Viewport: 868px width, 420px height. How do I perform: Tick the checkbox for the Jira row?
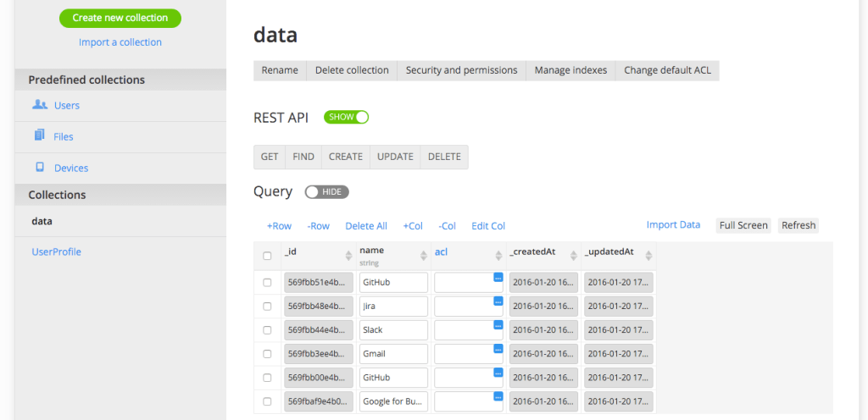[268, 306]
